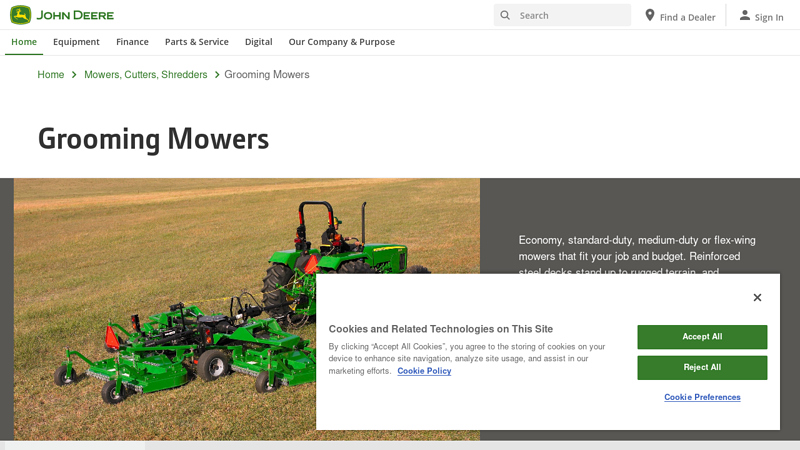Open Mowers, Cutters, Shredders breadcrumb
The width and height of the screenshot is (800, 450).
pyautogui.click(x=145, y=75)
